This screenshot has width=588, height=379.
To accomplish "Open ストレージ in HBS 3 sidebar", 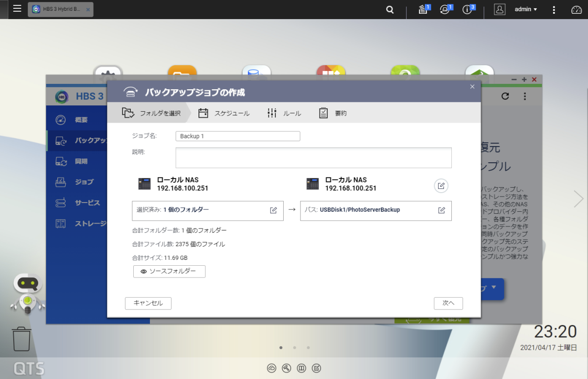I will click(x=77, y=224).
